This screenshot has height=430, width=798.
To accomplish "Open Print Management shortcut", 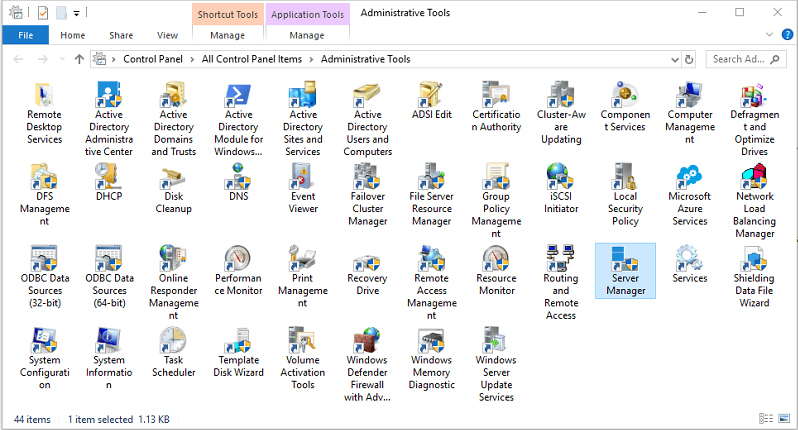I will tap(303, 277).
